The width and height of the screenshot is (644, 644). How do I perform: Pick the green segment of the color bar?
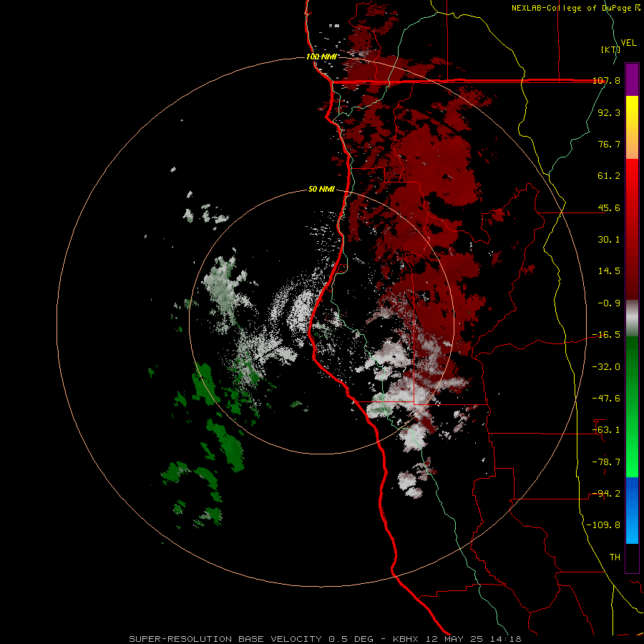[632, 406]
